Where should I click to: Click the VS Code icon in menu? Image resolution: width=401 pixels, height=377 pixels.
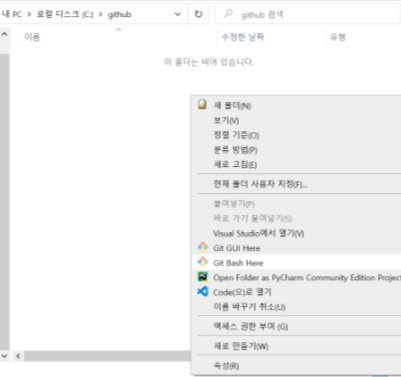(203, 291)
